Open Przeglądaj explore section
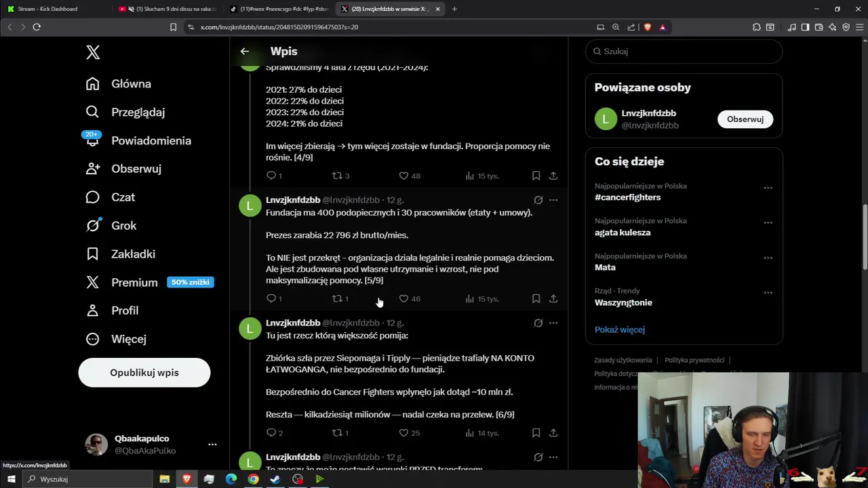Viewport: 868px width, 488px height. [x=125, y=112]
